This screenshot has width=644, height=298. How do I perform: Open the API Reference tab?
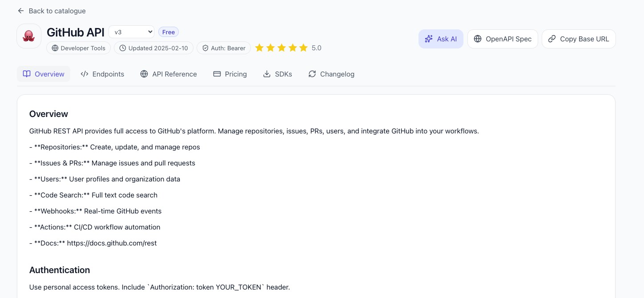coord(169,74)
